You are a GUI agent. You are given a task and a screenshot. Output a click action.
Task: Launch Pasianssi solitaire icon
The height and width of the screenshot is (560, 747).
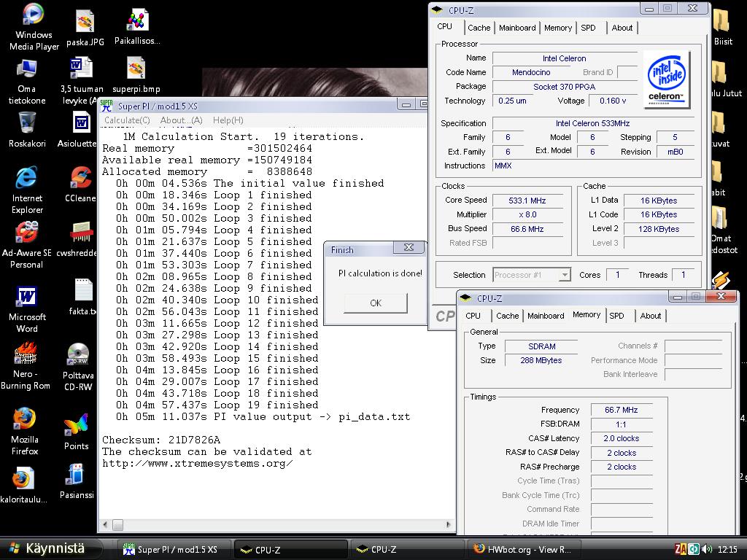click(x=76, y=481)
